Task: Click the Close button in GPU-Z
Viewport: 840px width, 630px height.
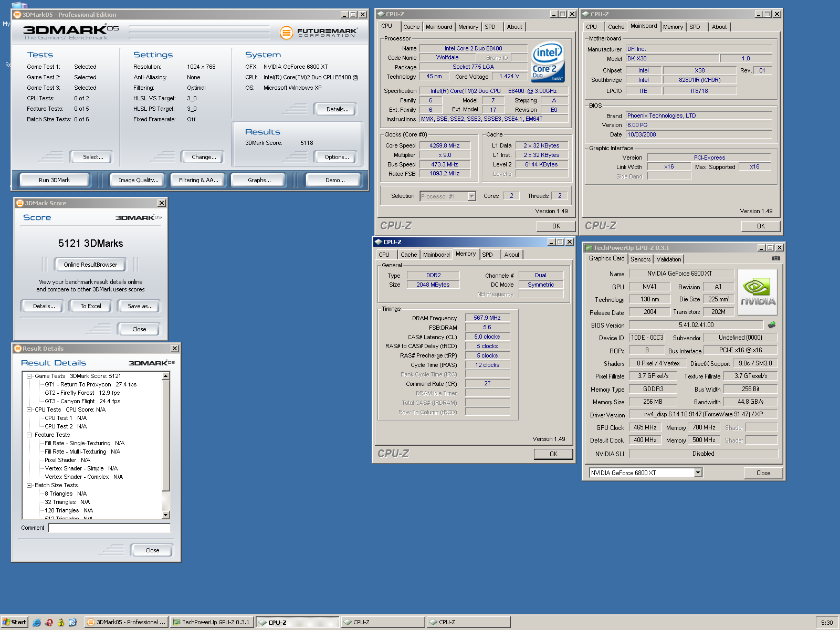Action: [763, 473]
